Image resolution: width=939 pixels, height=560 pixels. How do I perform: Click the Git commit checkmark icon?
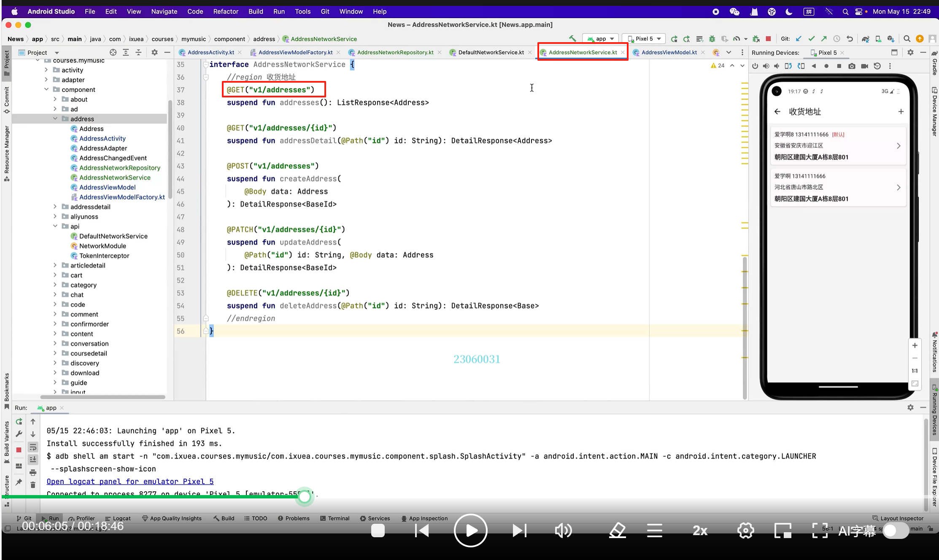pyautogui.click(x=811, y=39)
